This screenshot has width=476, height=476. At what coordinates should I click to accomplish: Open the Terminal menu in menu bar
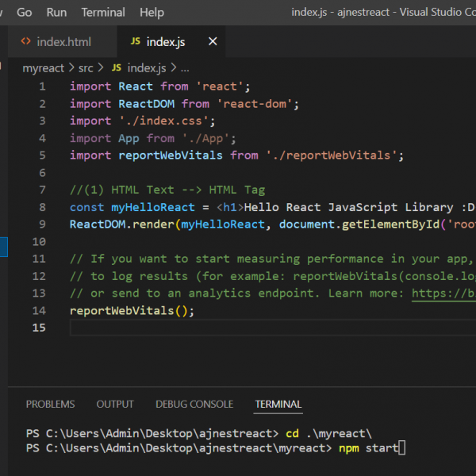(103, 12)
